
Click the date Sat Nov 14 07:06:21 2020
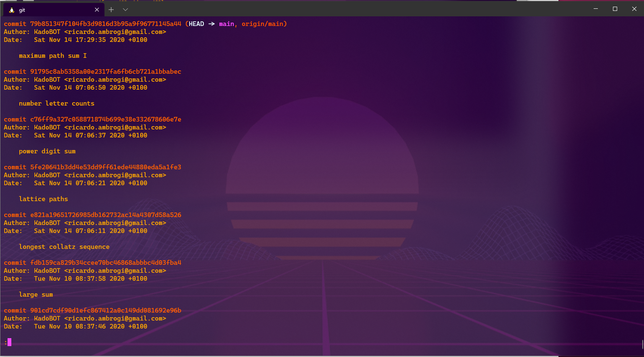point(79,183)
